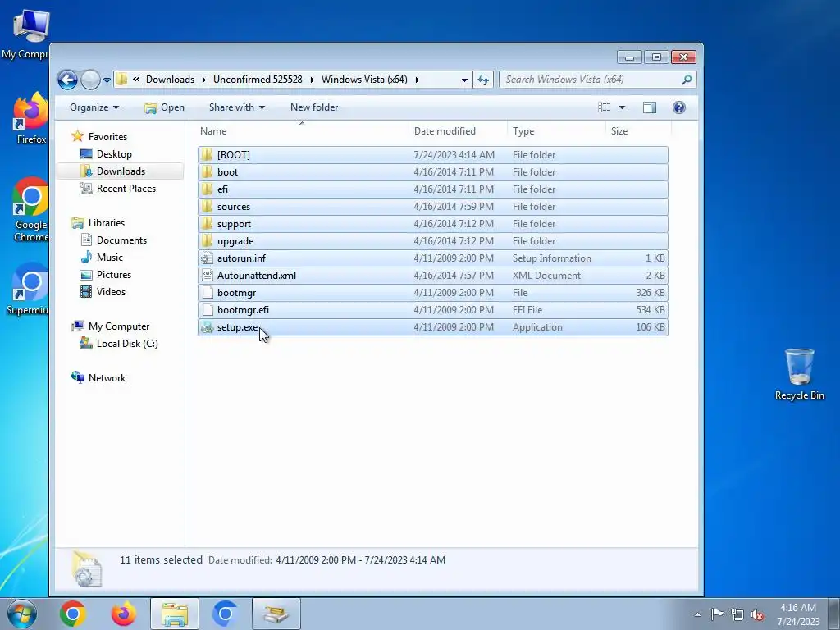The image size is (840, 630).
Task: Select the bootmgr.efi file name
Action: [243, 310]
